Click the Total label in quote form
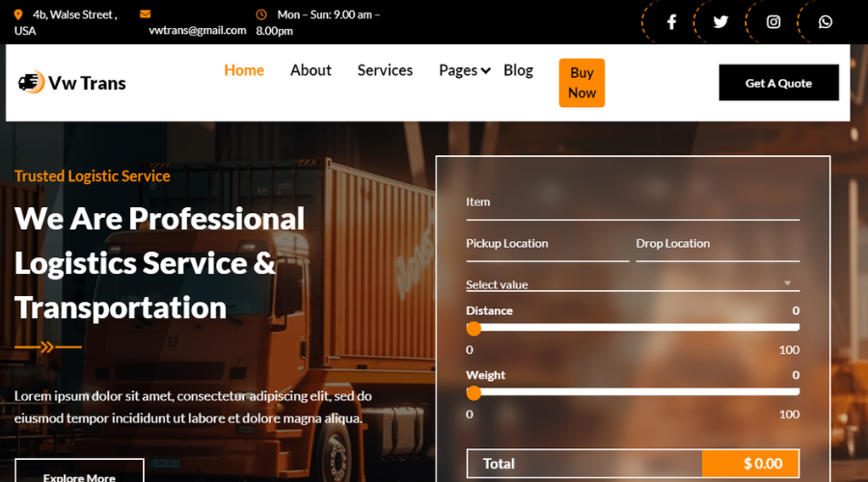The height and width of the screenshot is (482, 868). [x=499, y=463]
